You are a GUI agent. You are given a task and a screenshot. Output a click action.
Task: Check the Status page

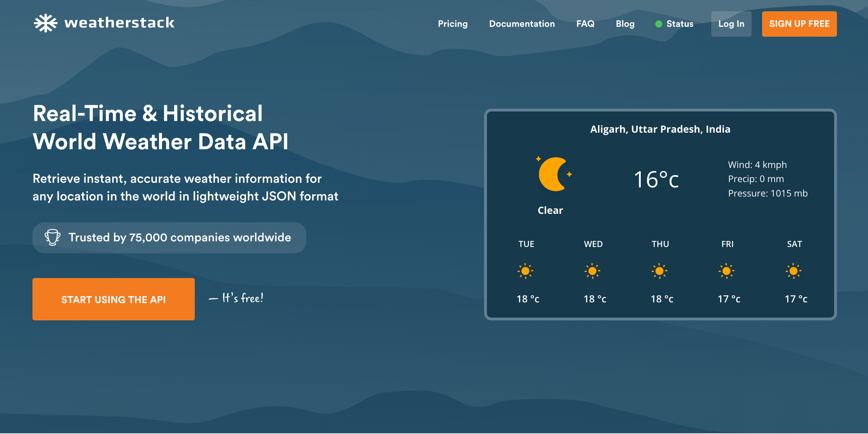point(679,24)
